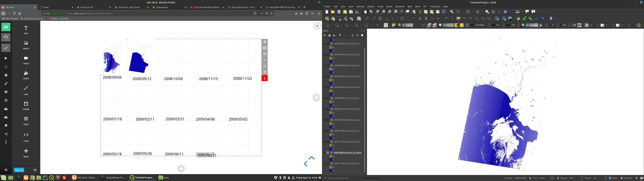Image resolution: width=644 pixels, height=181 pixels.
Task: Enable visibility of 20081123l7etm202_34_flood layer
Action: 328,142
